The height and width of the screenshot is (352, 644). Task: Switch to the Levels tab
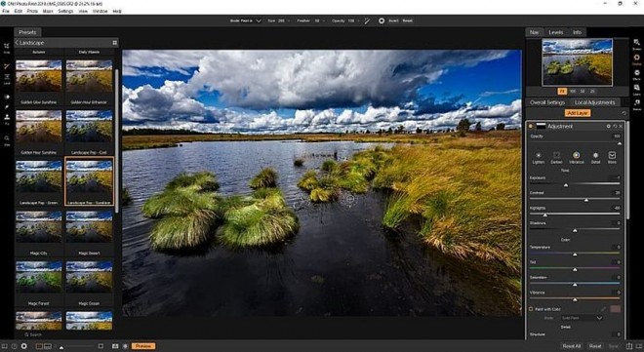556,32
